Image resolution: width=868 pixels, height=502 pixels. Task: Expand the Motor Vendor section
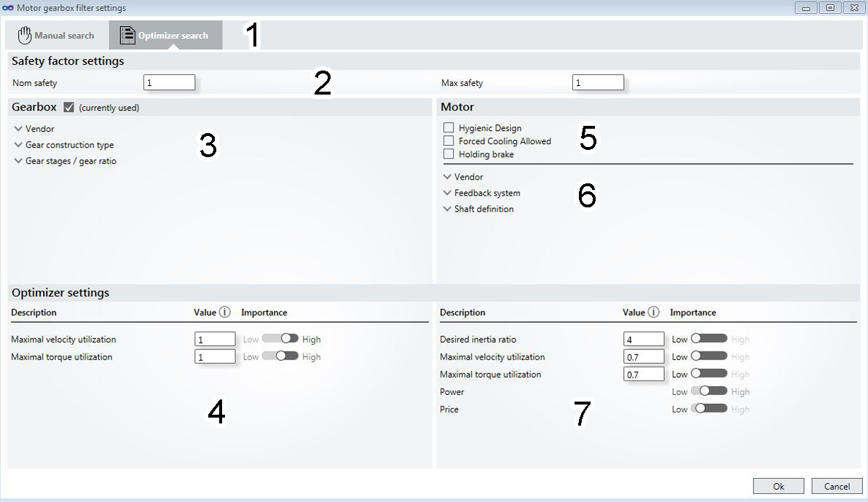click(x=463, y=177)
